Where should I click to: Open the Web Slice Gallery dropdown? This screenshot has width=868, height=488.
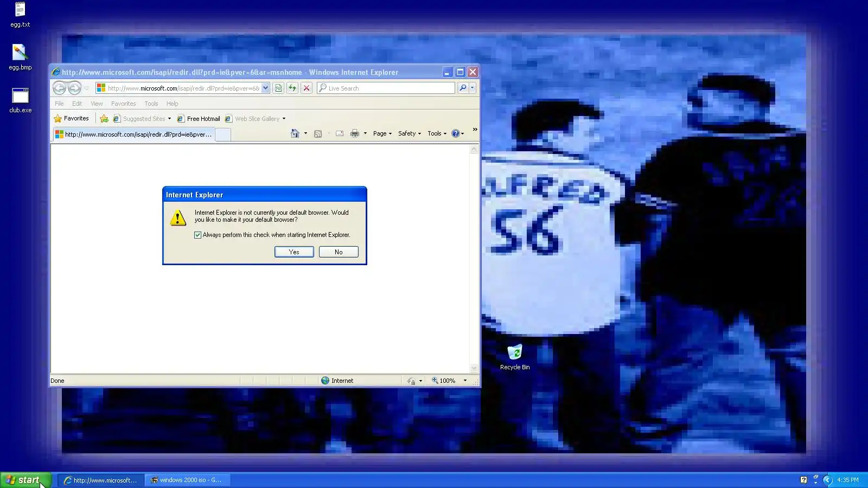pyautogui.click(x=255, y=119)
